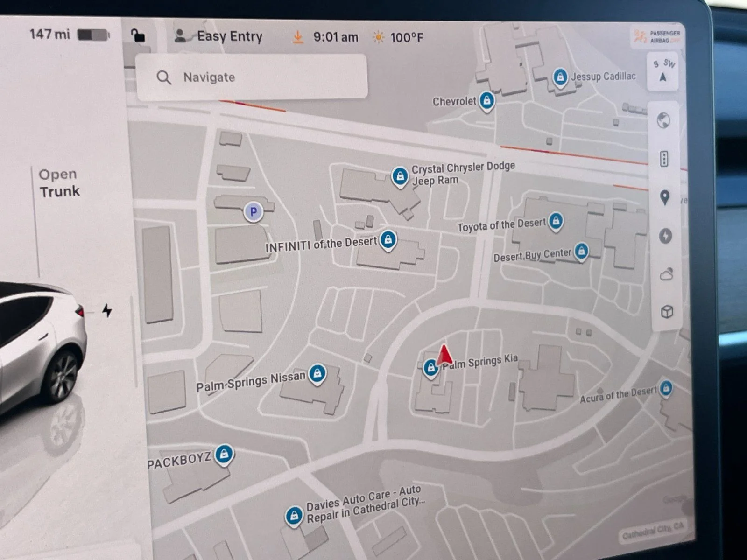
Task: Select the Crystal Chrysler Dodge Jeep Ram pin
Action: [x=400, y=177]
